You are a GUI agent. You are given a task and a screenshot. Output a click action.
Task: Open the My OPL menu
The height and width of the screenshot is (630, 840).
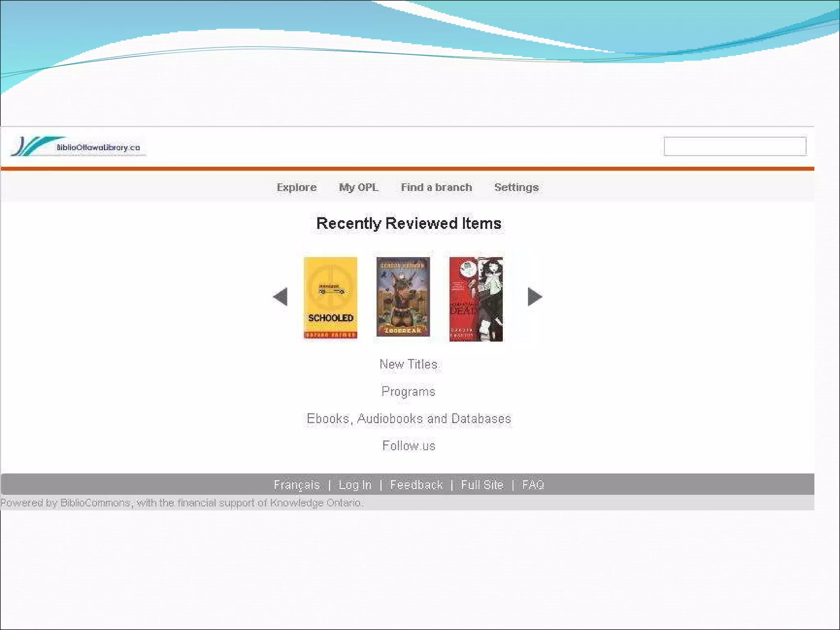coord(358,187)
